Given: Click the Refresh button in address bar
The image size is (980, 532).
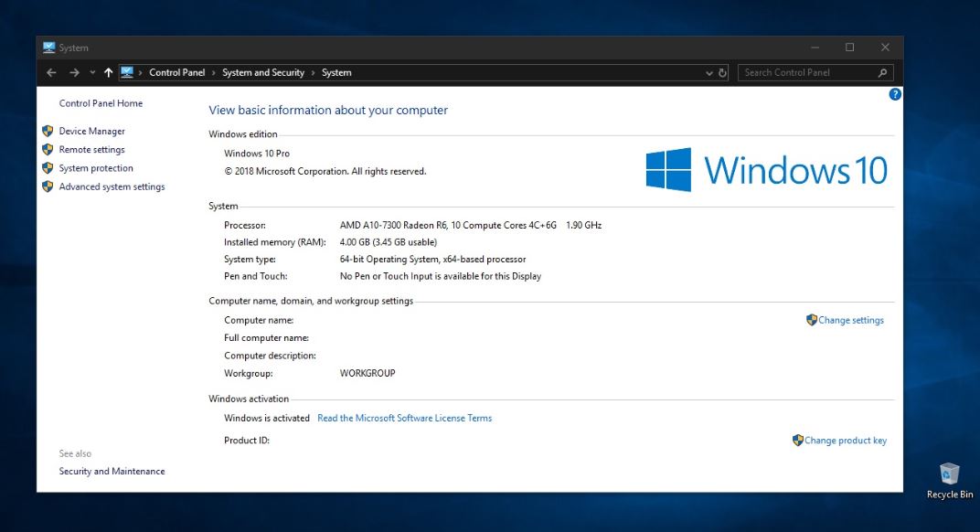Looking at the screenshot, I should (x=722, y=73).
